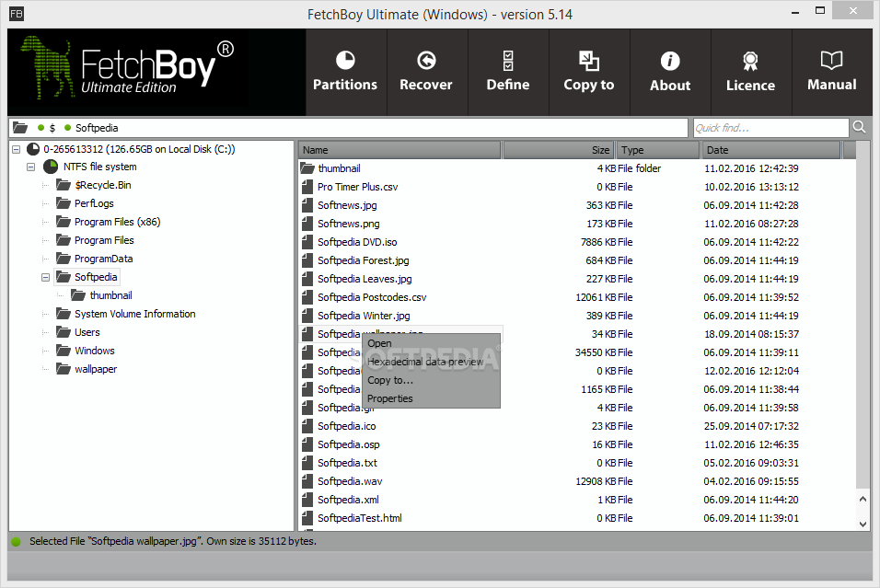This screenshot has height=588, width=880.
Task: Click the file list scroll down arrow
Action: [x=863, y=524]
